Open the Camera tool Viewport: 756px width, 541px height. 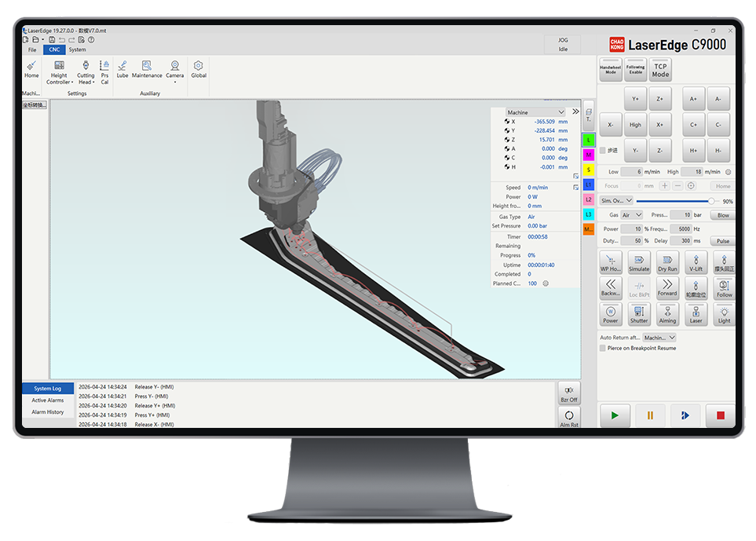coord(175,71)
